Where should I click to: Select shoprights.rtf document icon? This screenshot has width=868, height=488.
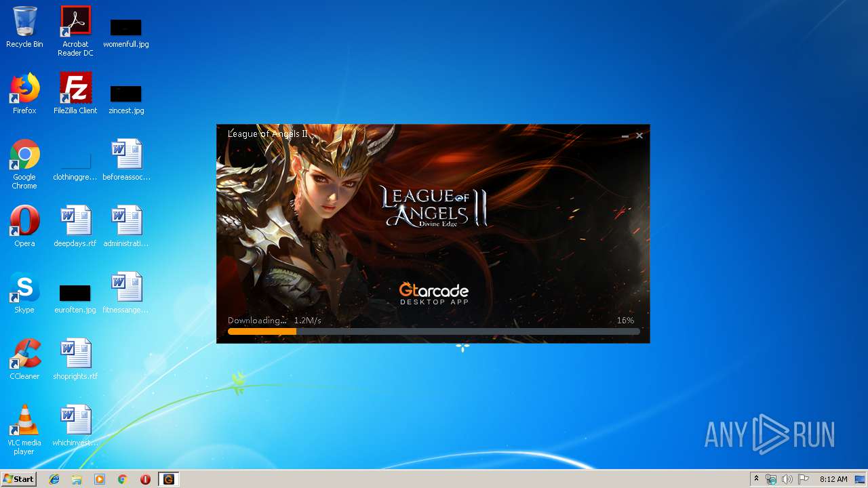pos(75,359)
